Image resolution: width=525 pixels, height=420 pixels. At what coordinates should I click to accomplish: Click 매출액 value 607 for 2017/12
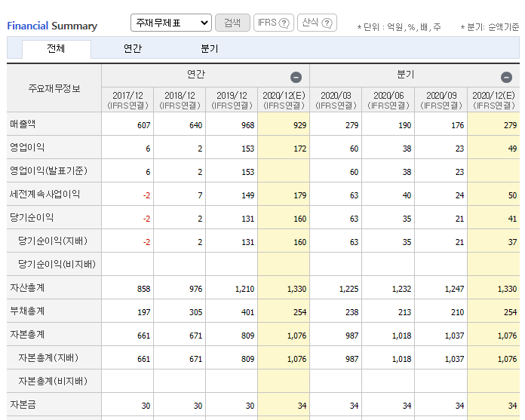[143, 125]
